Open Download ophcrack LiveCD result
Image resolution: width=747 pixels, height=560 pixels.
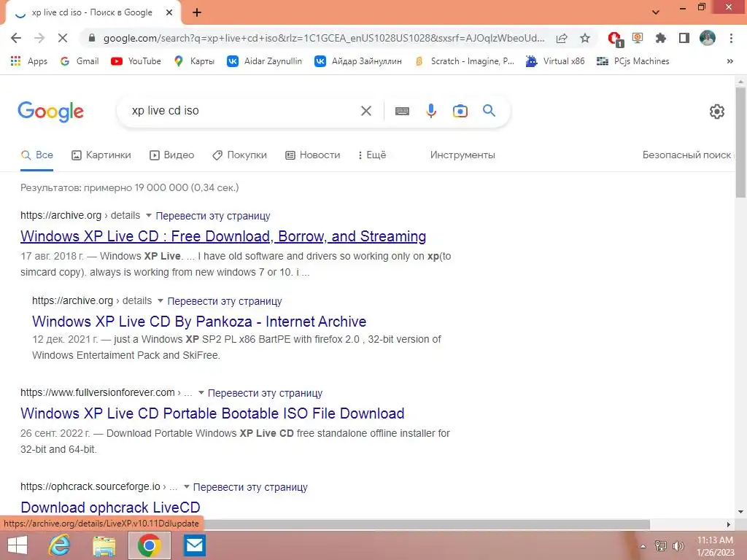tap(111, 507)
